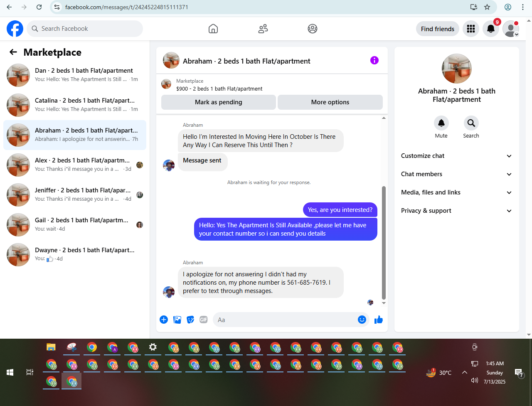
Task: Open the Jeniffer apartment conversation
Action: (x=75, y=195)
